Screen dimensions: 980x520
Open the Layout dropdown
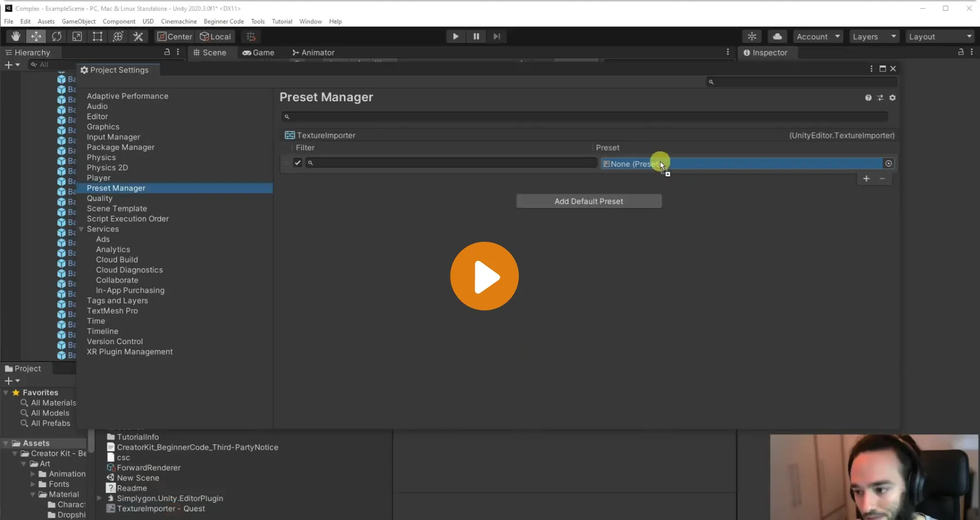[x=940, y=36]
